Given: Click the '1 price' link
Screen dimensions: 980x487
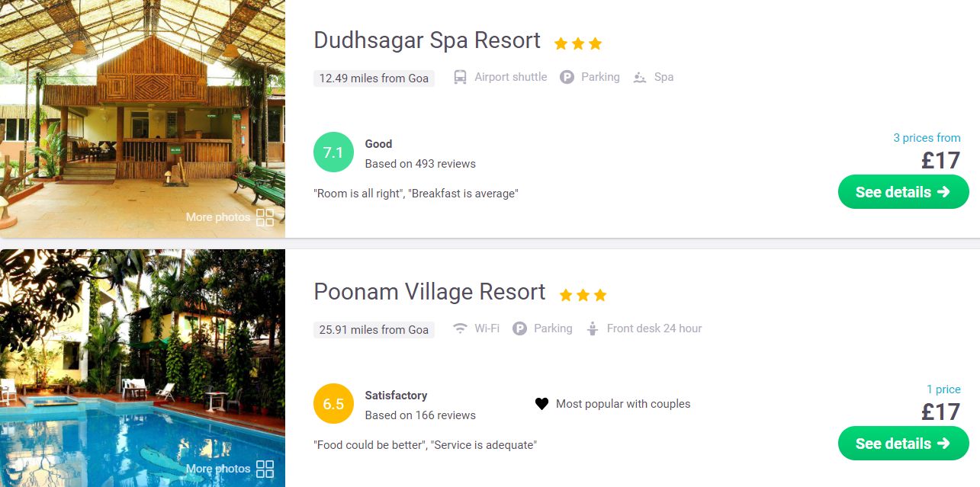Looking at the screenshot, I should (943, 389).
